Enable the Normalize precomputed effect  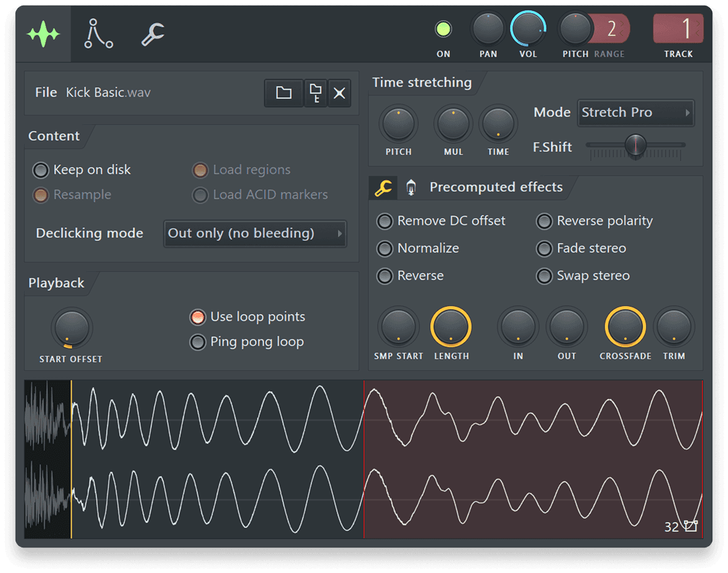point(385,249)
